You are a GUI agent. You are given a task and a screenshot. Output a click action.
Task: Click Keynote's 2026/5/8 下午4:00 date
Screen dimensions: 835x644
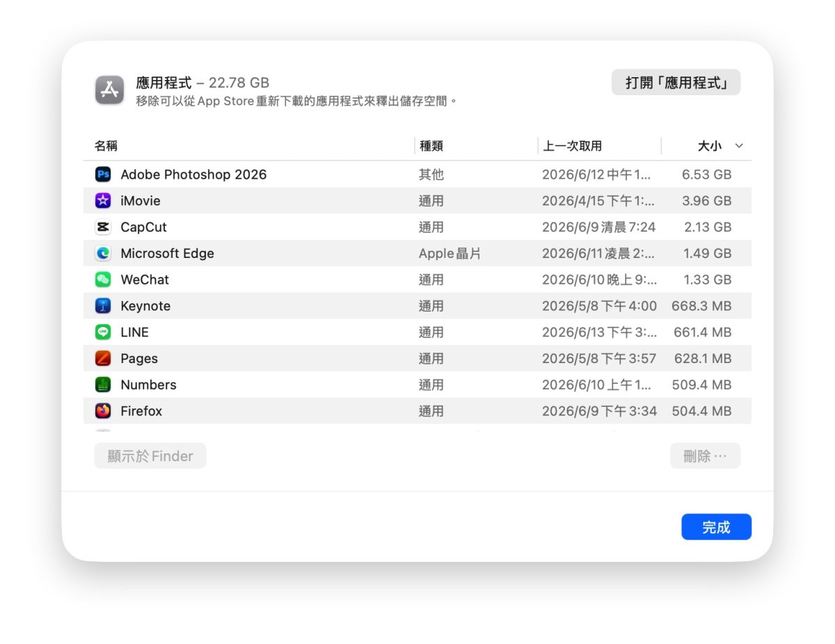(600, 306)
